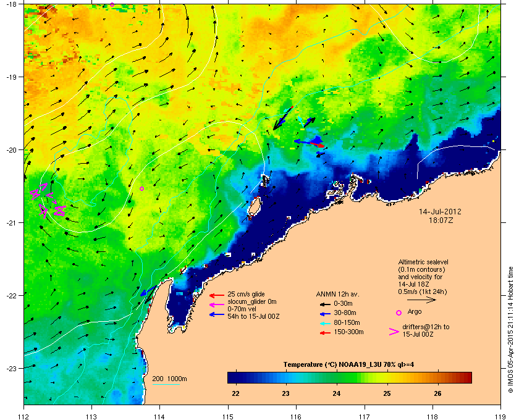Click the longitude axis label '114'

pyautogui.click(x=160, y=416)
